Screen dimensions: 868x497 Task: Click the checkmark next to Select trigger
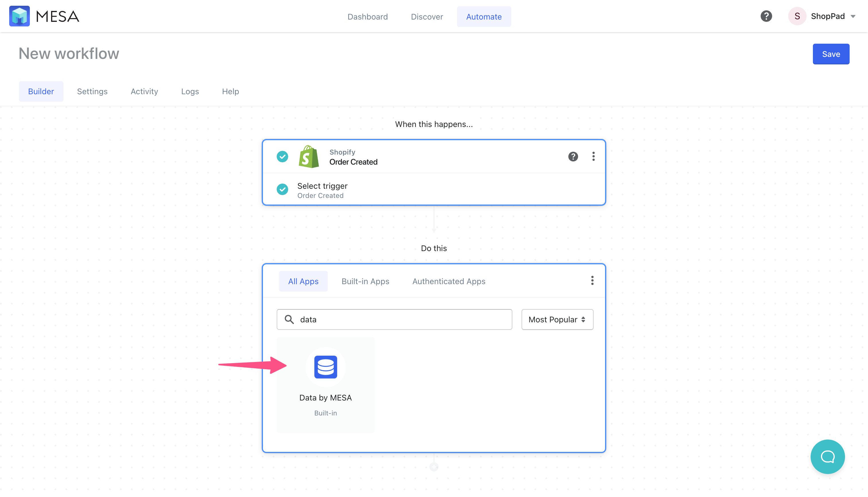click(282, 189)
